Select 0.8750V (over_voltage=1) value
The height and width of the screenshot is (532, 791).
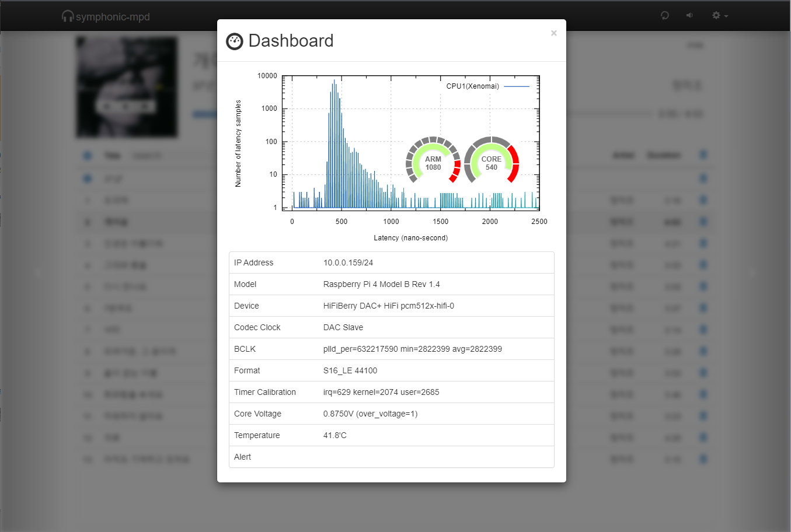click(x=370, y=414)
